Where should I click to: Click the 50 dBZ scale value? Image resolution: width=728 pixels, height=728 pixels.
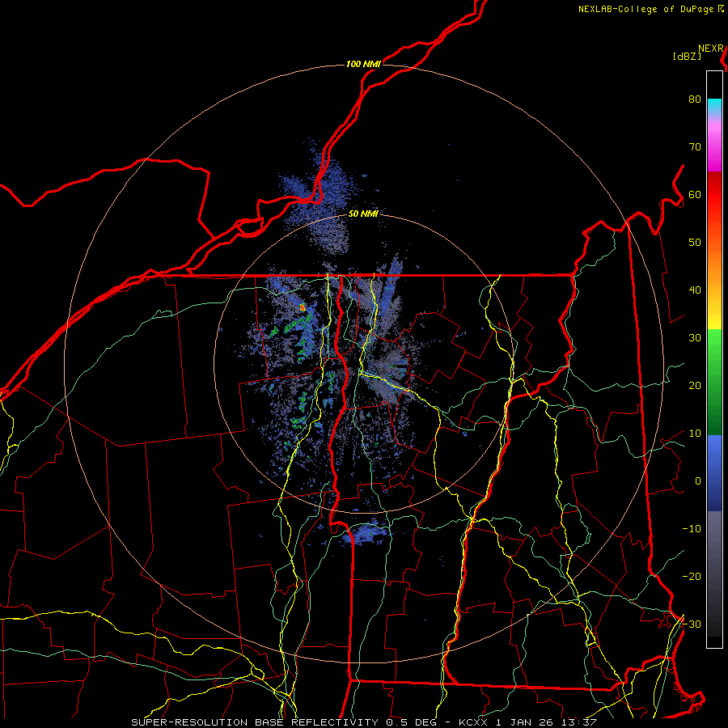[x=695, y=243]
